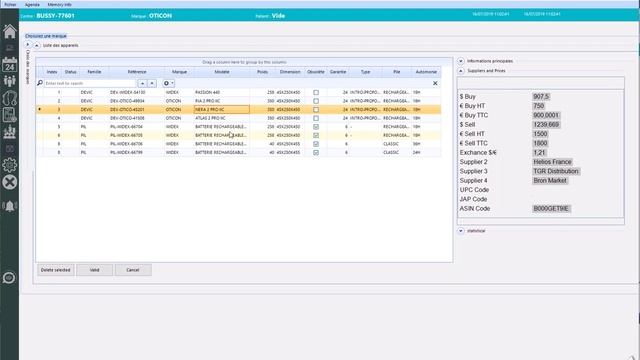Toggle Obsolète checkbox for RIA 2 PRO row
This screenshot has height=360, width=640.
[316, 101]
